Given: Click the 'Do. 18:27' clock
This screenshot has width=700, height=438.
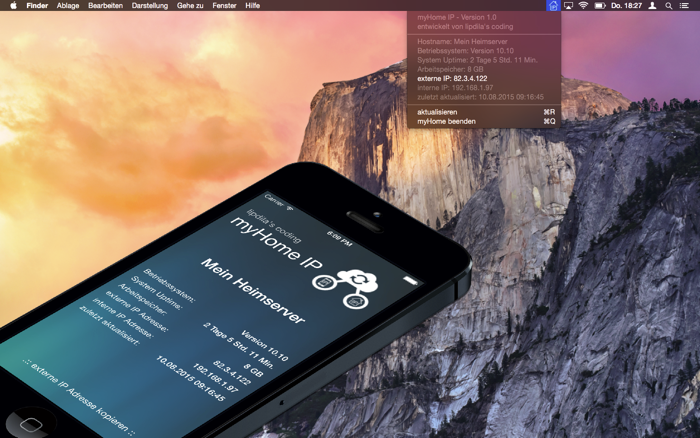Looking at the screenshot, I should [x=626, y=6].
